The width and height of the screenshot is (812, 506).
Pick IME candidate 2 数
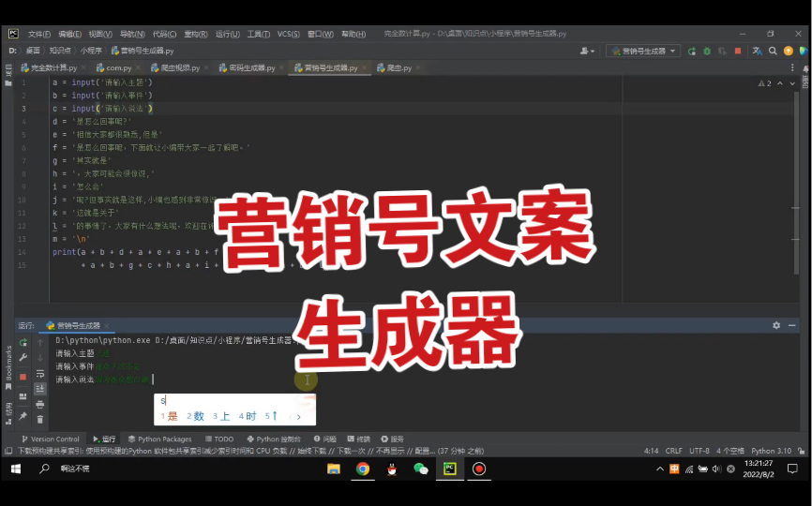196,416
